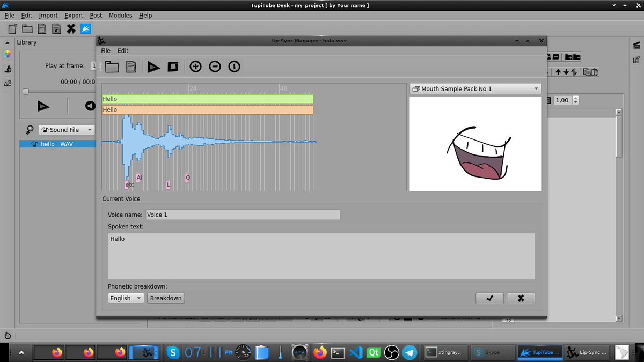Open the Mouth Sample Pack selector
The width and height of the screenshot is (644, 362).
[x=474, y=88]
